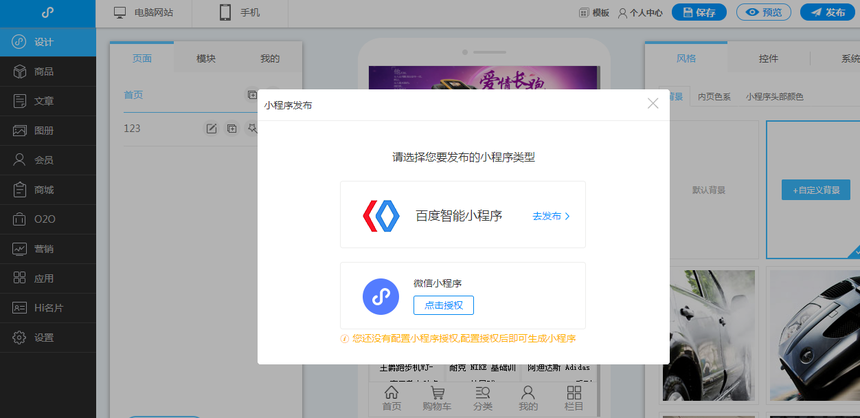This screenshot has height=418, width=860.
Task: Select the 风格 tab
Action: pyautogui.click(x=686, y=58)
